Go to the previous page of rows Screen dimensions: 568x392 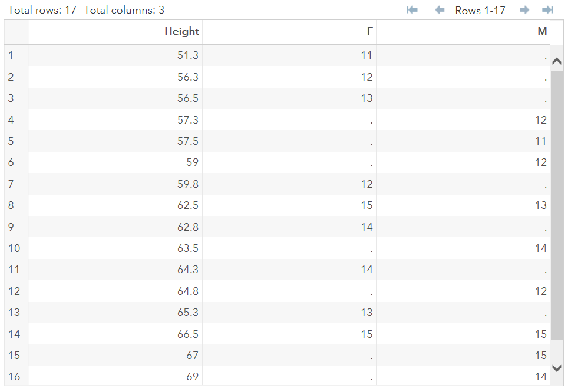click(440, 10)
